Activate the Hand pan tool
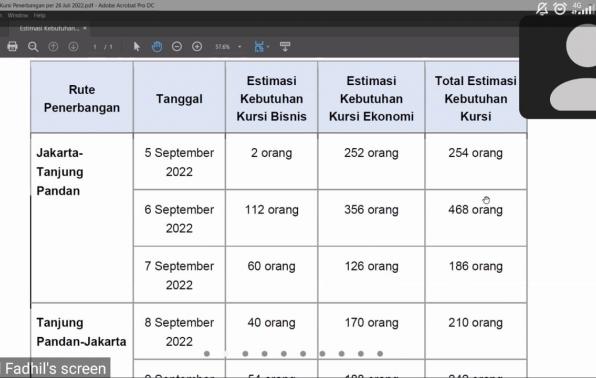Image resolution: width=596 pixels, height=378 pixels. pos(157,46)
